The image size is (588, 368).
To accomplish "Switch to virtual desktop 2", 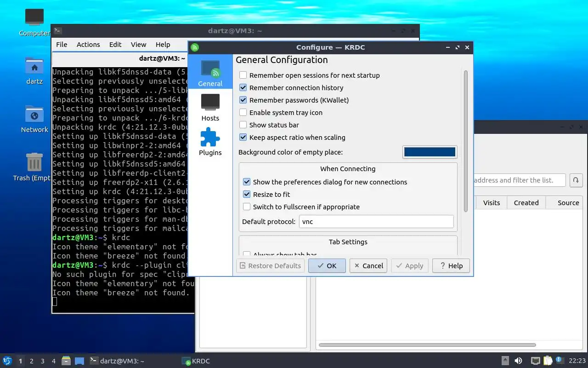I will click(32, 361).
